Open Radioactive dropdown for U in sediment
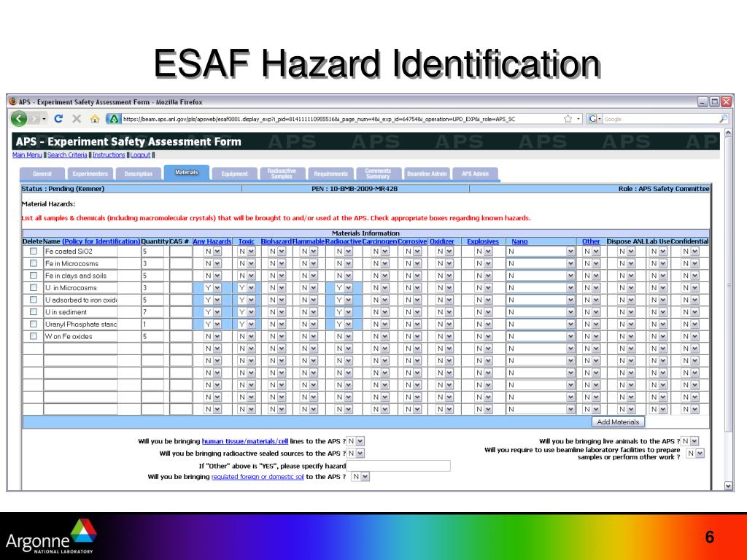Screen dimensions: 747x560 pyautogui.click(x=344, y=312)
